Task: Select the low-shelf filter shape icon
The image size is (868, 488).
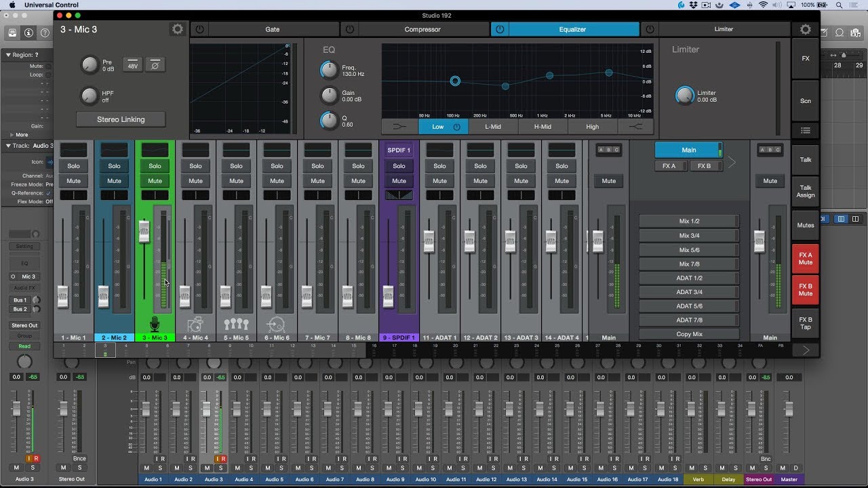Action: pyautogui.click(x=400, y=127)
